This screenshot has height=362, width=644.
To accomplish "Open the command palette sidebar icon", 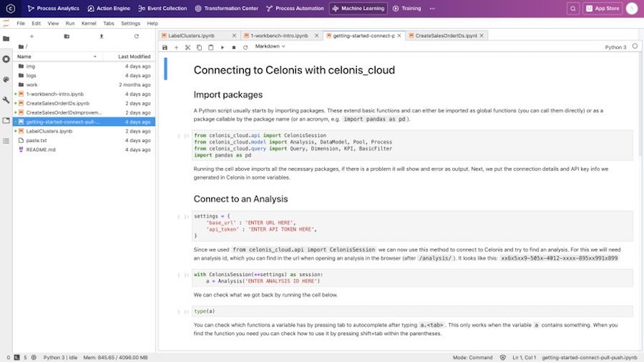I will point(7,79).
